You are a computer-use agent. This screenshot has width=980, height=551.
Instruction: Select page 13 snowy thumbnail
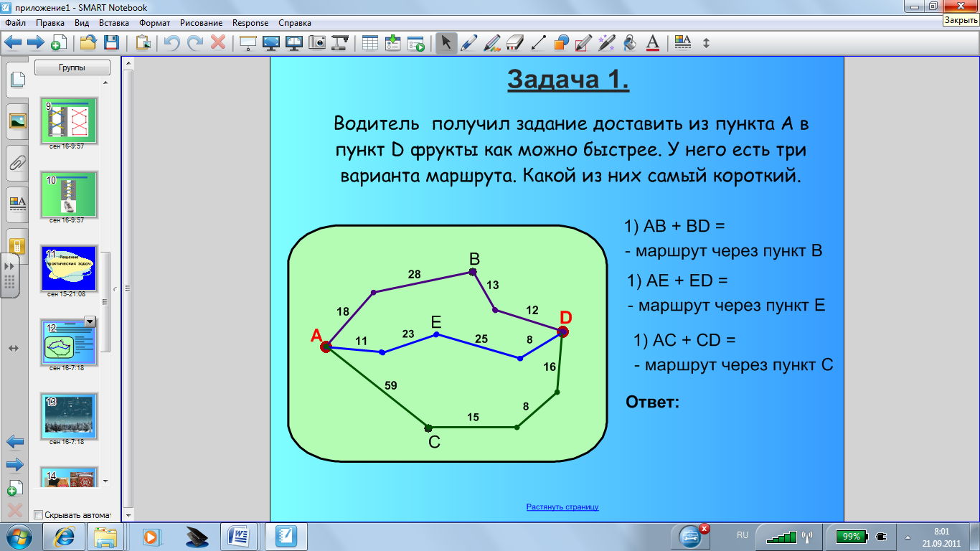click(x=69, y=416)
